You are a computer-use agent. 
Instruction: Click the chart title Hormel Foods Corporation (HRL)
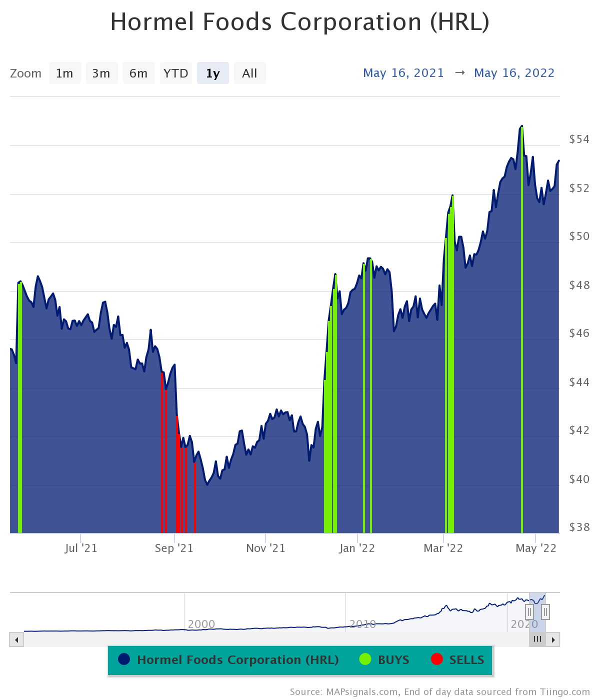coord(300,22)
